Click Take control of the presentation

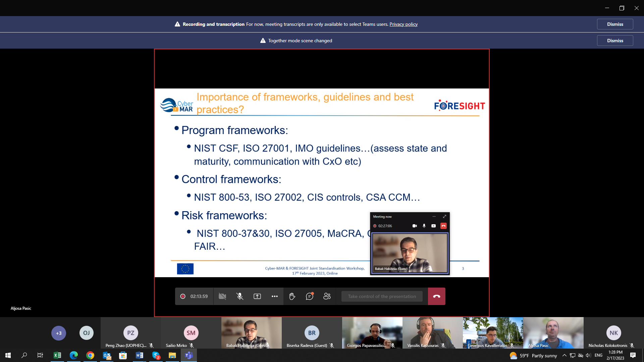point(382,296)
